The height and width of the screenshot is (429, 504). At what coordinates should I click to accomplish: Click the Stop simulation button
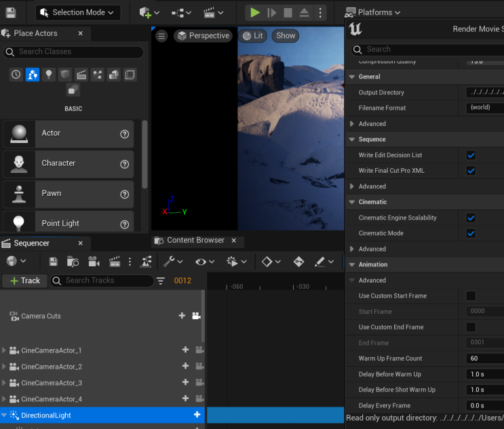pyautogui.click(x=288, y=12)
